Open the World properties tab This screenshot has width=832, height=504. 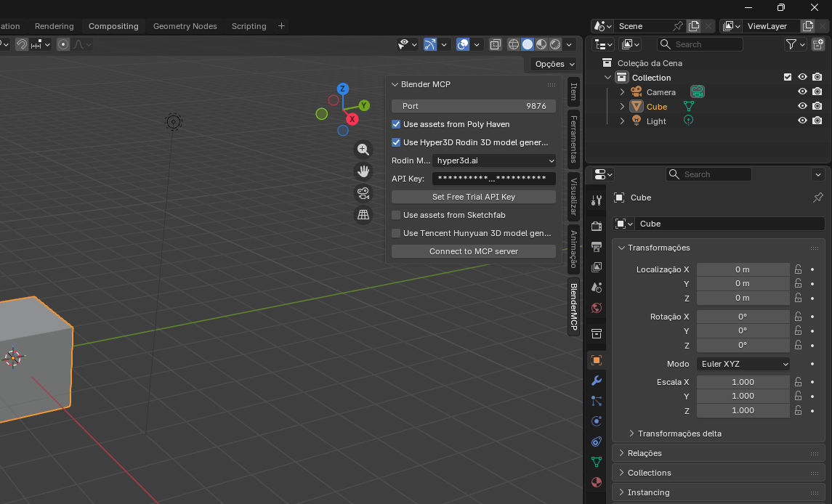tap(597, 308)
